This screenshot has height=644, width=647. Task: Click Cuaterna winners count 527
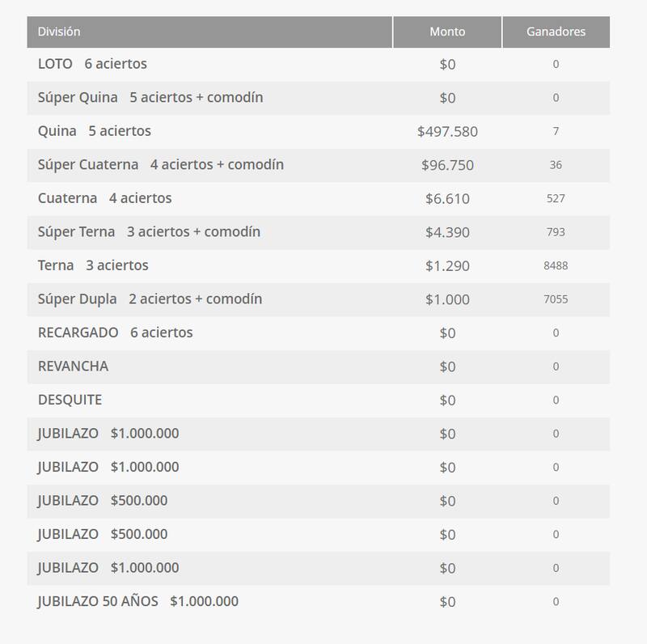pos(556,198)
